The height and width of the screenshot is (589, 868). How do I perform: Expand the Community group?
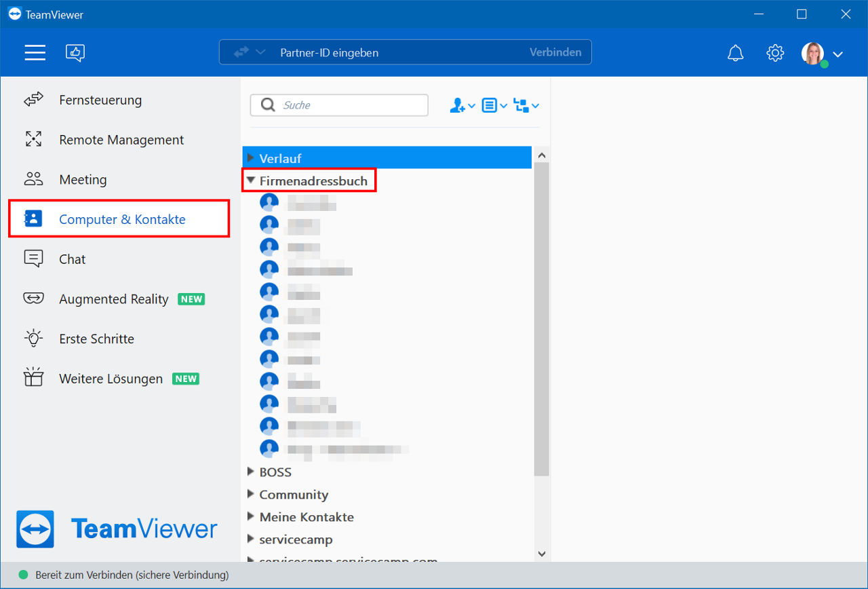point(250,494)
